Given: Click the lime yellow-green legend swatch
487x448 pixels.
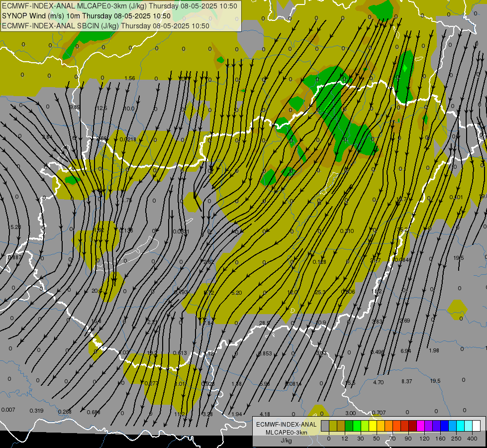Looking at the screenshot, I should pos(365,426).
